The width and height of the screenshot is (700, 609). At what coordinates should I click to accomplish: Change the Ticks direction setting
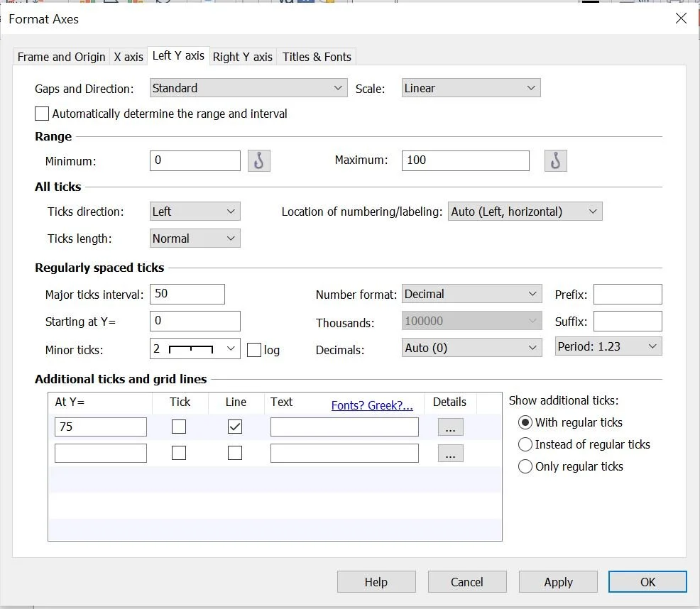tap(194, 211)
